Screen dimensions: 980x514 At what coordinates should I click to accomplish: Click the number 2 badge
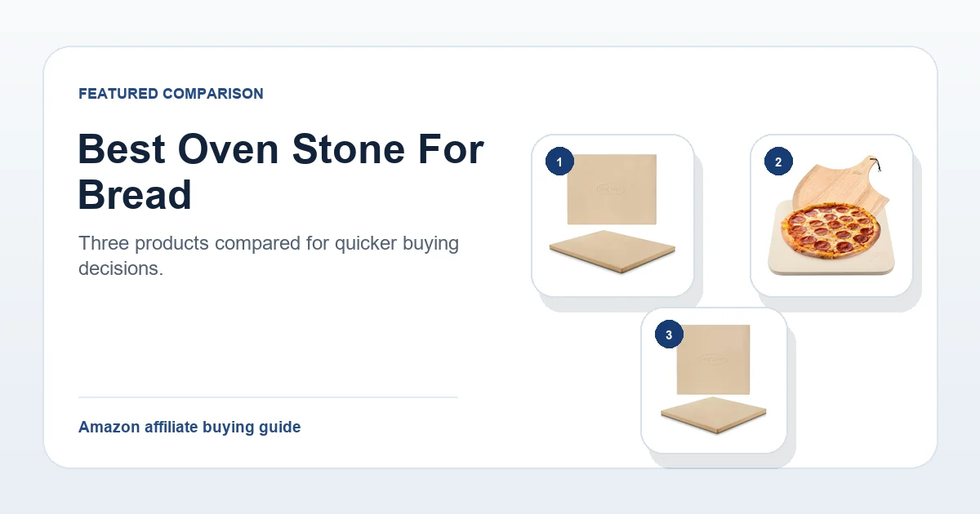778,162
